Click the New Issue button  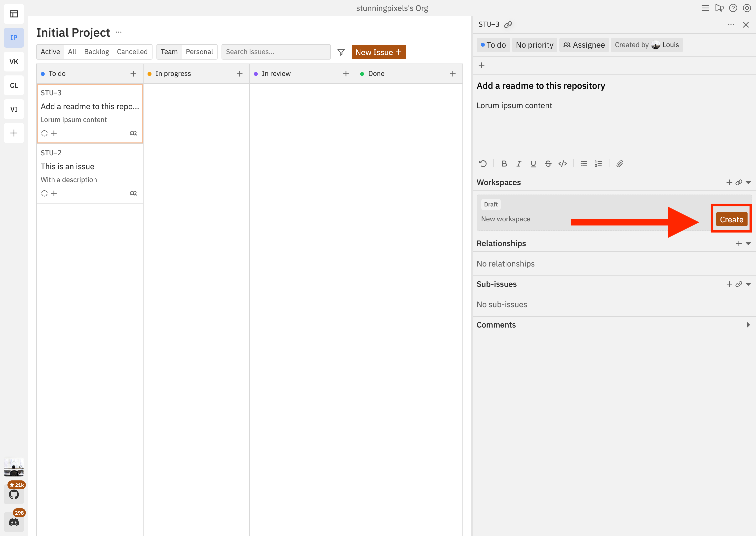(x=379, y=52)
